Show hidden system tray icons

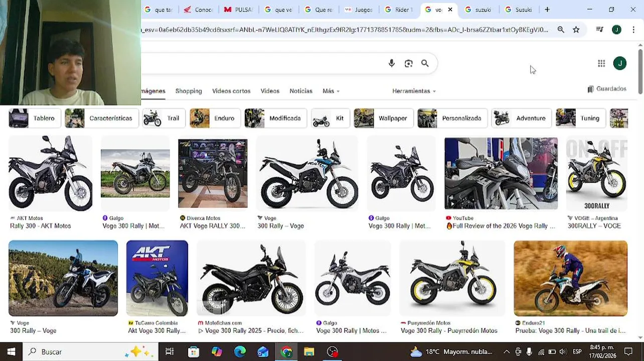coord(507,352)
